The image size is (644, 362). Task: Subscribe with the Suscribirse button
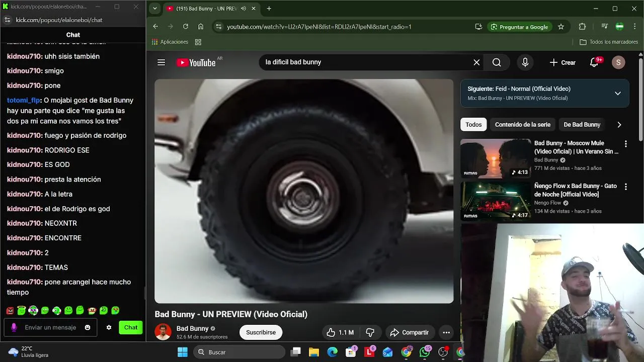(x=261, y=332)
